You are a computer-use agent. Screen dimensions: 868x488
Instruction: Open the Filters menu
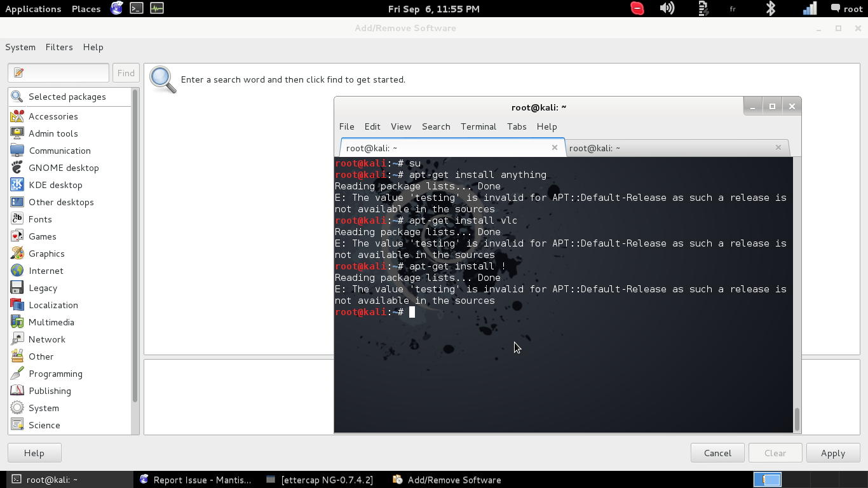pyautogui.click(x=59, y=47)
